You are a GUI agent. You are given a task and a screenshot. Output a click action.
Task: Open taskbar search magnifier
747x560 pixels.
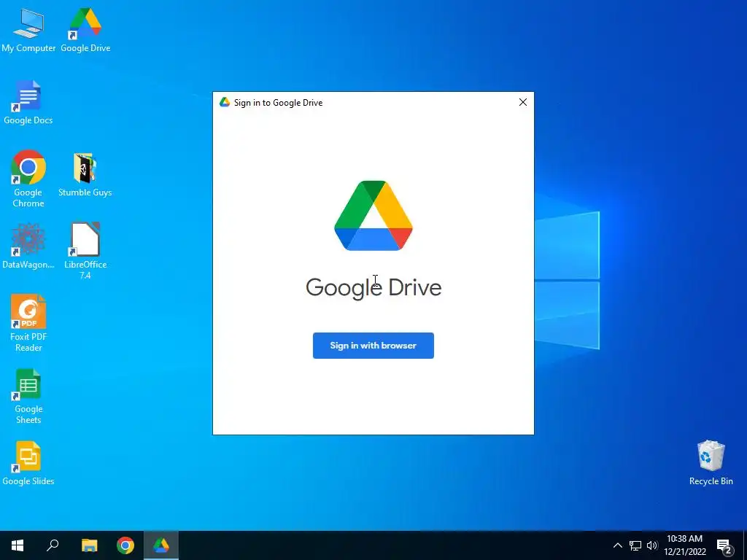[x=53, y=545]
